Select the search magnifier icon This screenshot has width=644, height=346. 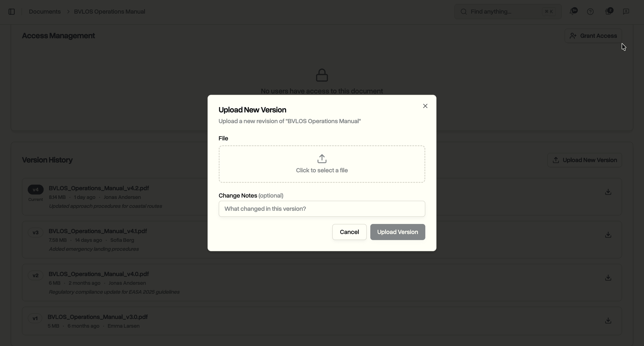[464, 11]
